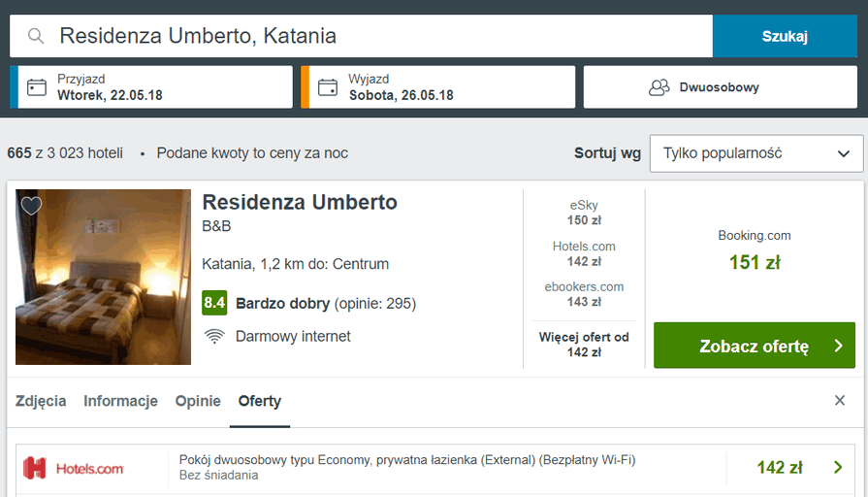Screen dimensions: 868x497
Task: Click the Hotels.com logo in offers
Action: (x=74, y=469)
